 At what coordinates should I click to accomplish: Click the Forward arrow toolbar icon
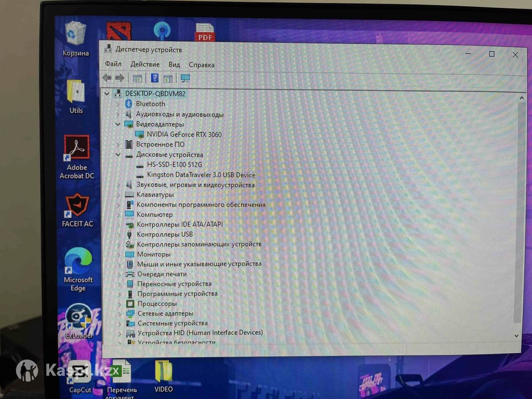click(120, 78)
